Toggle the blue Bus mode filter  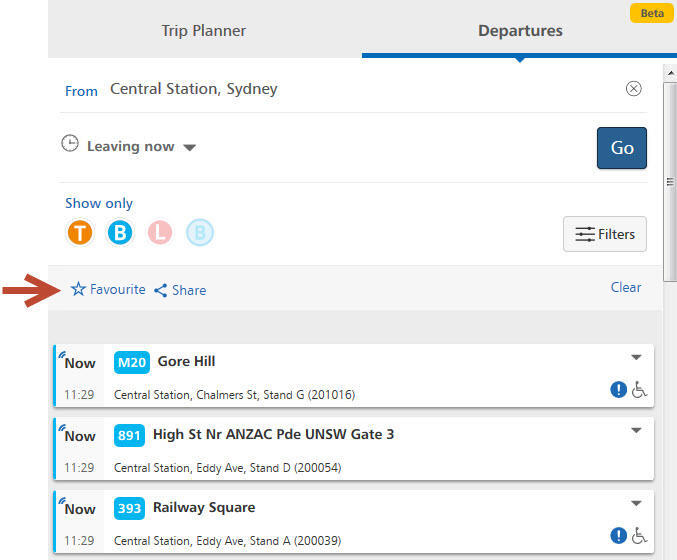point(120,232)
